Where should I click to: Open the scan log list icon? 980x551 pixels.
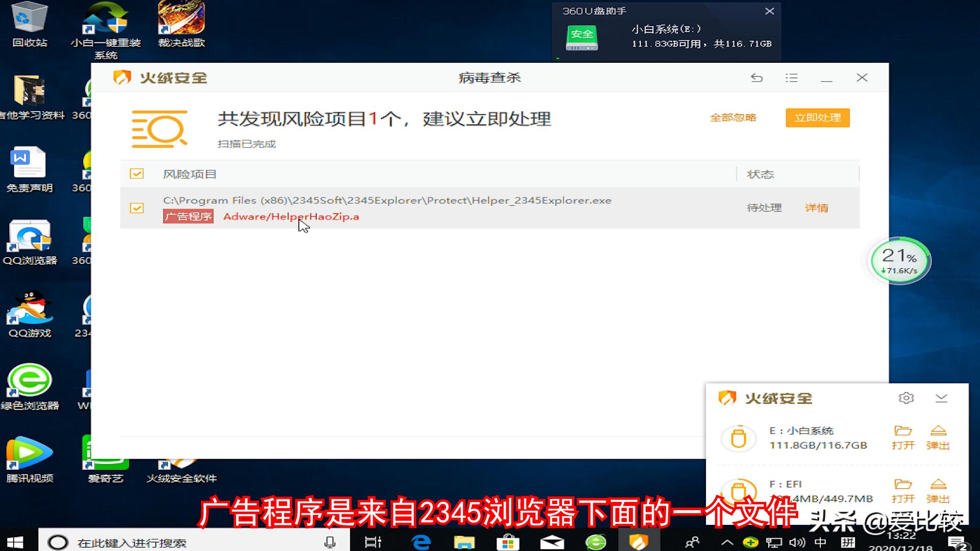(792, 78)
